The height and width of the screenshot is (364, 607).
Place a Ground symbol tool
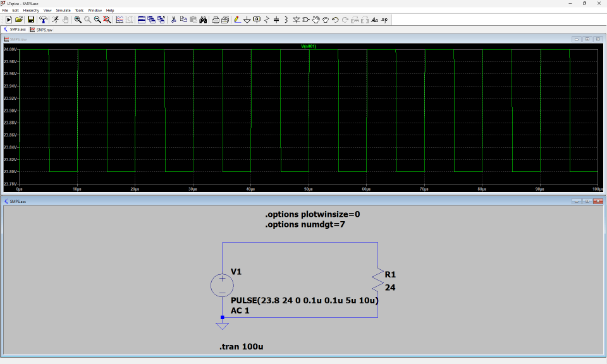247,20
